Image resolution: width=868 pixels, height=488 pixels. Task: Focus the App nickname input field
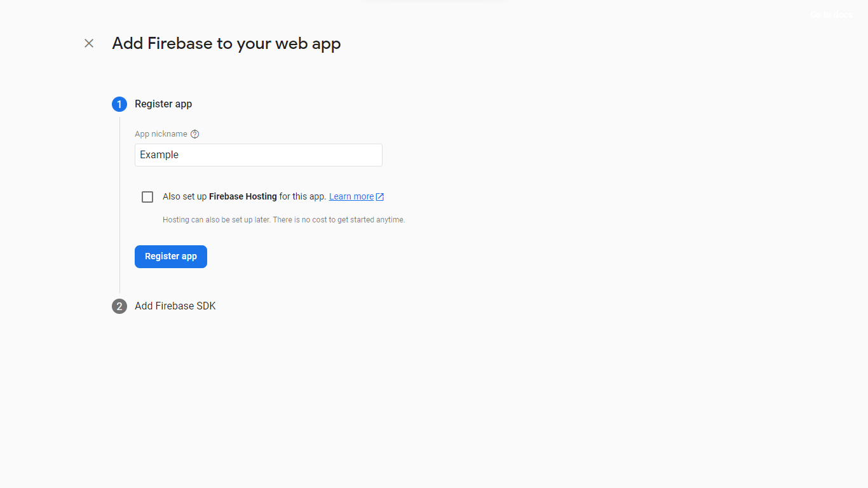pyautogui.click(x=259, y=155)
